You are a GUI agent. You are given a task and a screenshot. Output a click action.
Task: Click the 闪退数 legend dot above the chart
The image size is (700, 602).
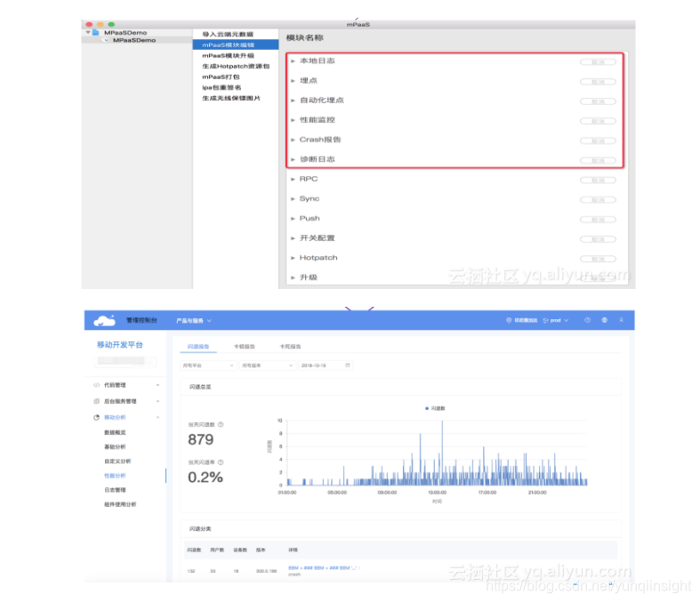point(427,408)
